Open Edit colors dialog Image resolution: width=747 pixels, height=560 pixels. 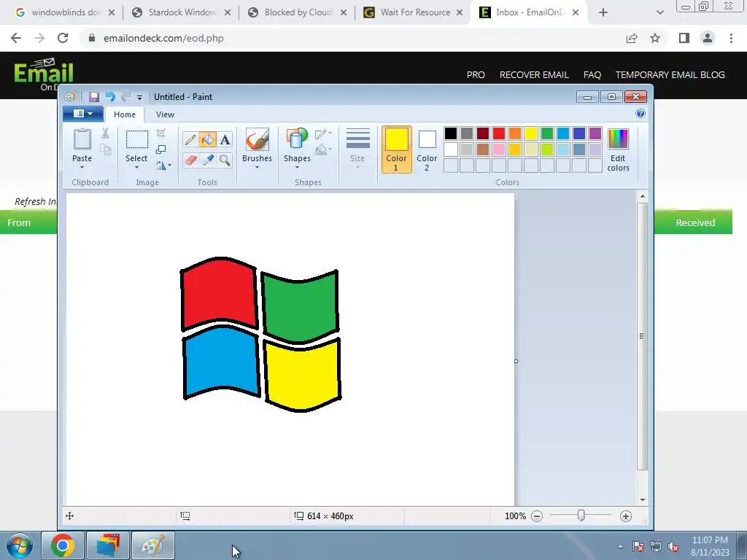point(618,149)
